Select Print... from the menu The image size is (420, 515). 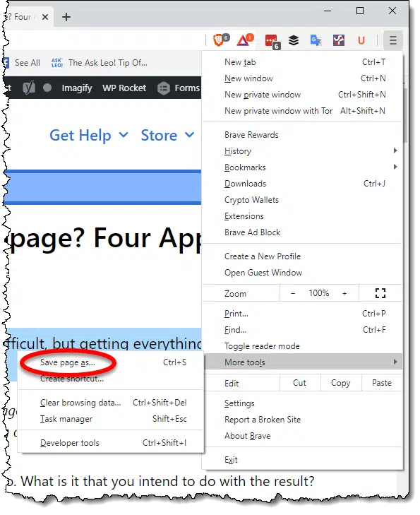click(302, 314)
